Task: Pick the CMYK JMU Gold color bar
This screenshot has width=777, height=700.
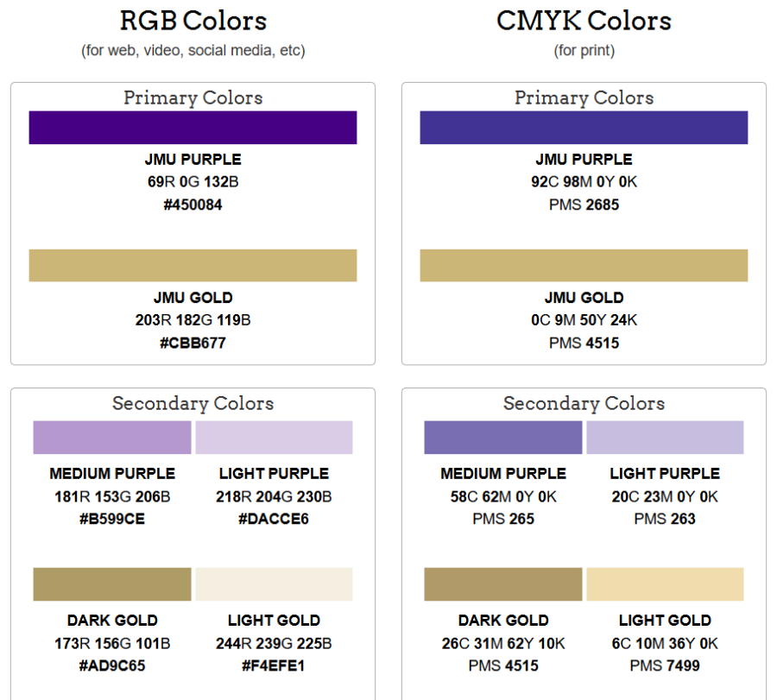Action: 584,266
